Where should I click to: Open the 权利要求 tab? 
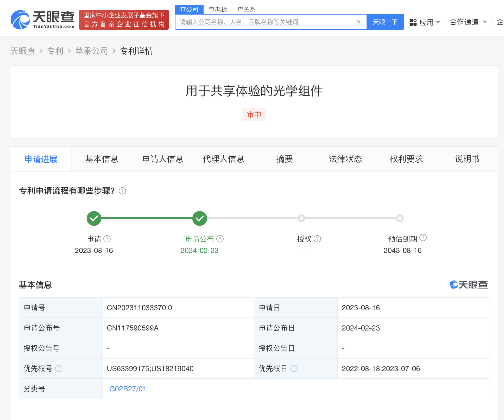click(x=406, y=159)
